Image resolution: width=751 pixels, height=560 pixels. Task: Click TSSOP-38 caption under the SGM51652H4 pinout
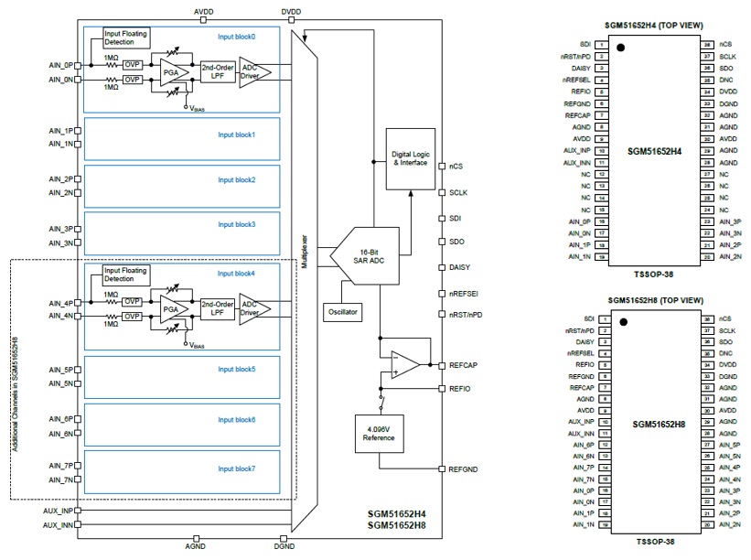click(654, 275)
